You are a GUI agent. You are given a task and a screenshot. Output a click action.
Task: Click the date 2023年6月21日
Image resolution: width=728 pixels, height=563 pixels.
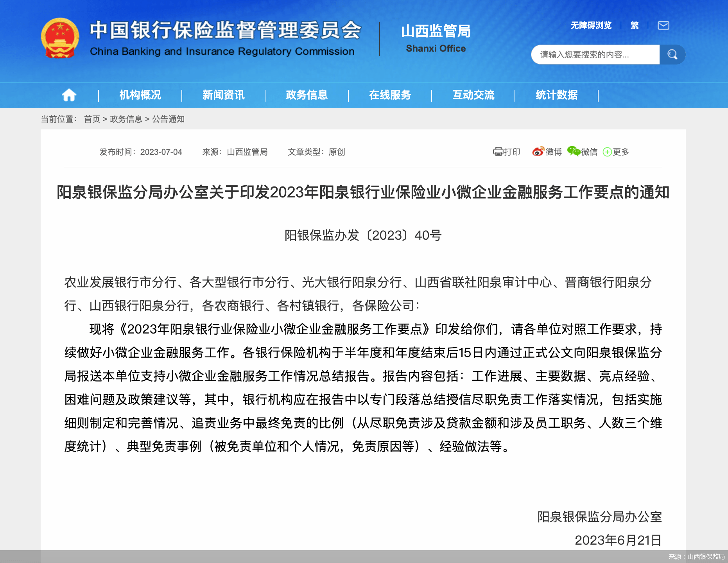pyautogui.click(x=618, y=540)
